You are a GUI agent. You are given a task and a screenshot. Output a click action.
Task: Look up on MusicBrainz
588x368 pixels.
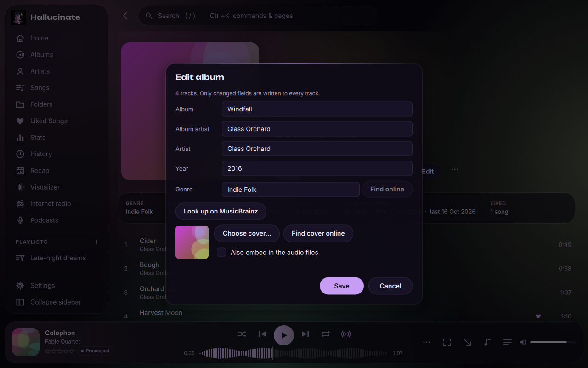coord(221,211)
